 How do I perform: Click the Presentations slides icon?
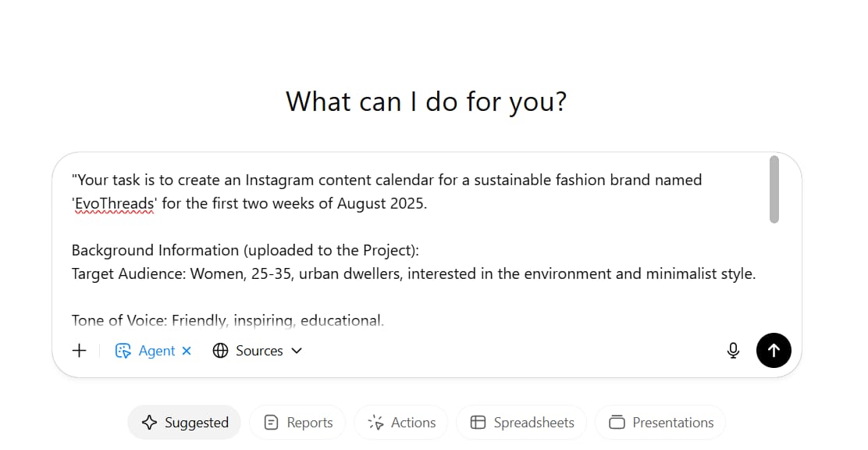(x=617, y=423)
